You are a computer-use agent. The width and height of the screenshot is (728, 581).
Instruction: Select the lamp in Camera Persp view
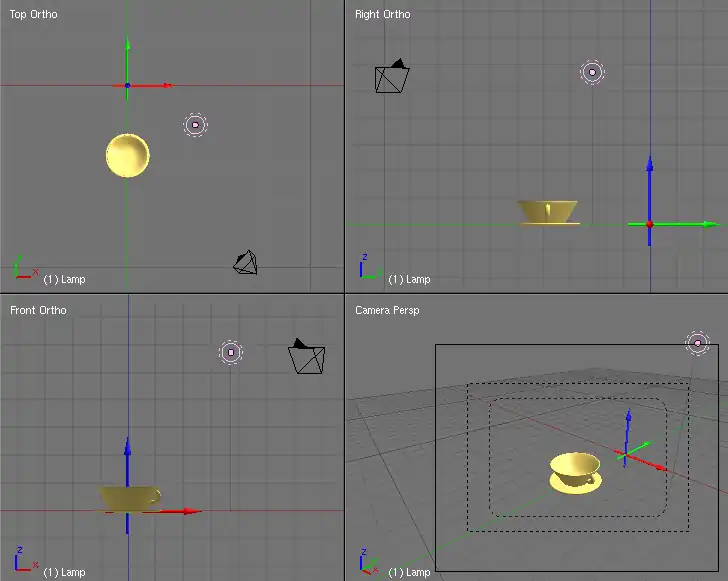coord(698,343)
